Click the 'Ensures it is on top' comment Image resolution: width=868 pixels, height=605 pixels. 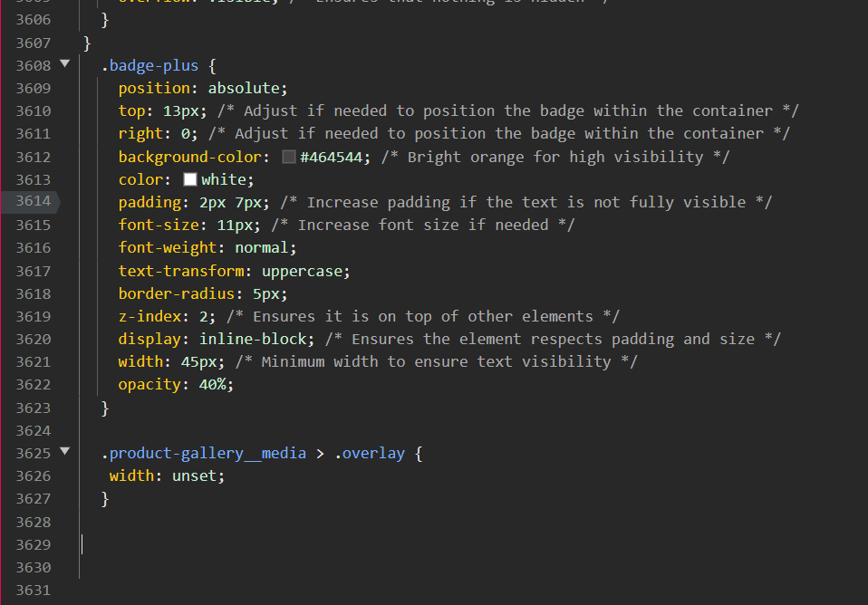point(423,316)
